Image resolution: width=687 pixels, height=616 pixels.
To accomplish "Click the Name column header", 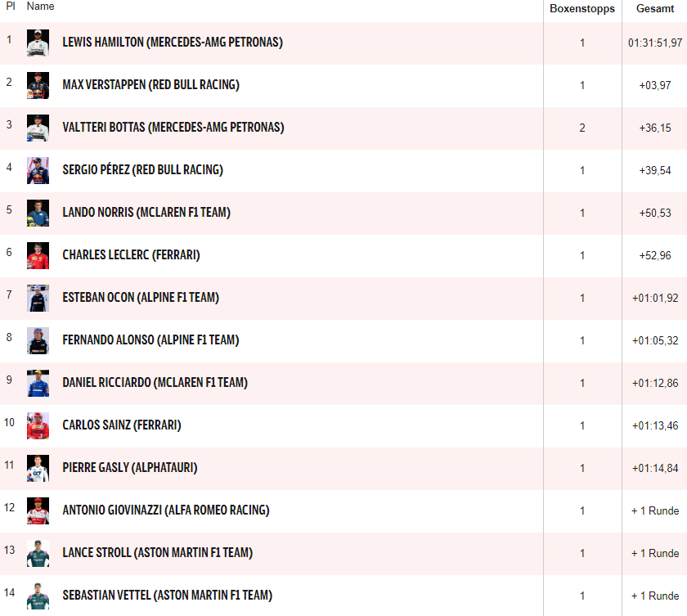I will (41, 7).
